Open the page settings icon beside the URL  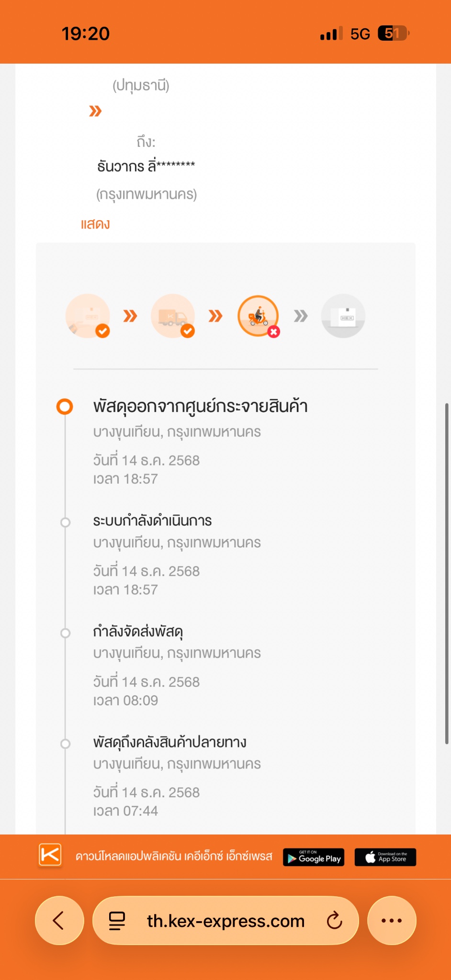click(x=117, y=920)
